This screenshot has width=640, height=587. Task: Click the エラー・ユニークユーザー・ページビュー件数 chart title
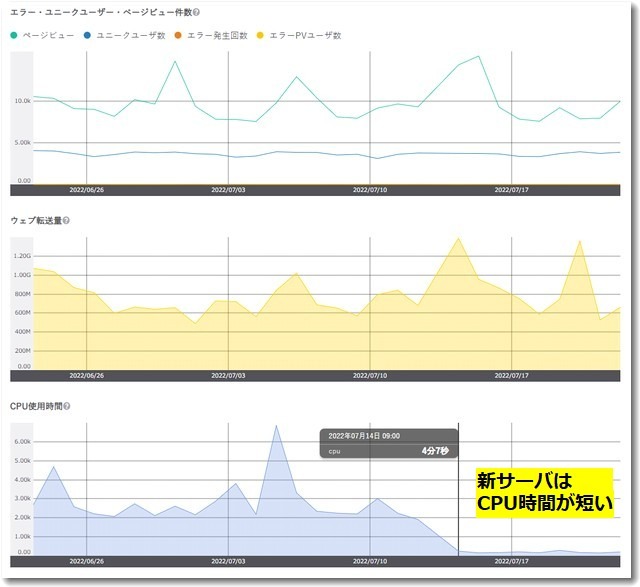point(98,12)
